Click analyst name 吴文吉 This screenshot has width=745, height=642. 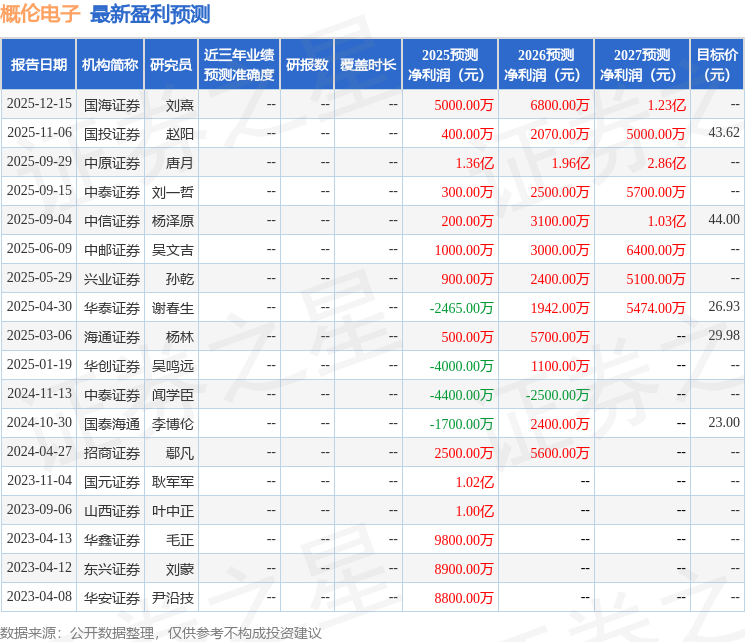(x=172, y=250)
